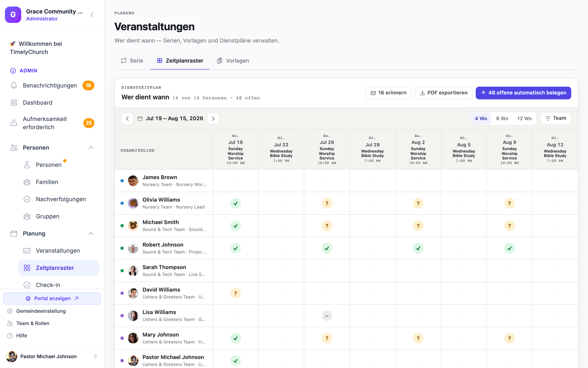Click the Familien icon
The image size is (588, 368).
[x=27, y=182]
